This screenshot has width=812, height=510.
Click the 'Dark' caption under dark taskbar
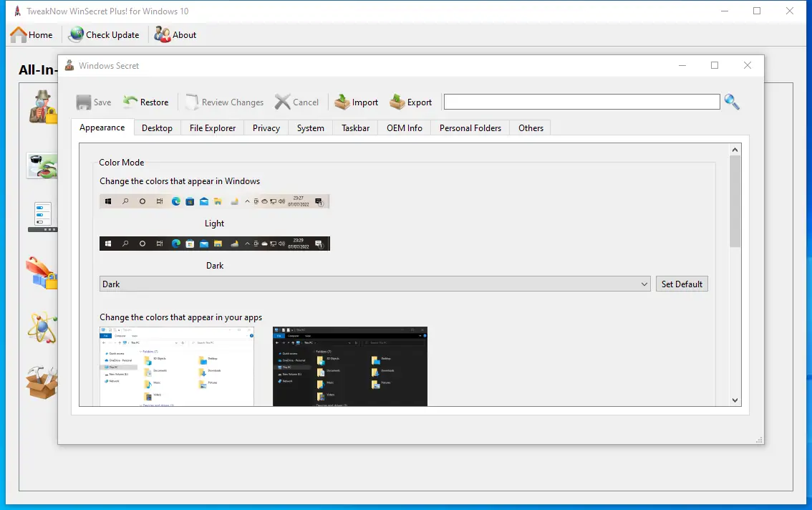pyautogui.click(x=215, y=265)
